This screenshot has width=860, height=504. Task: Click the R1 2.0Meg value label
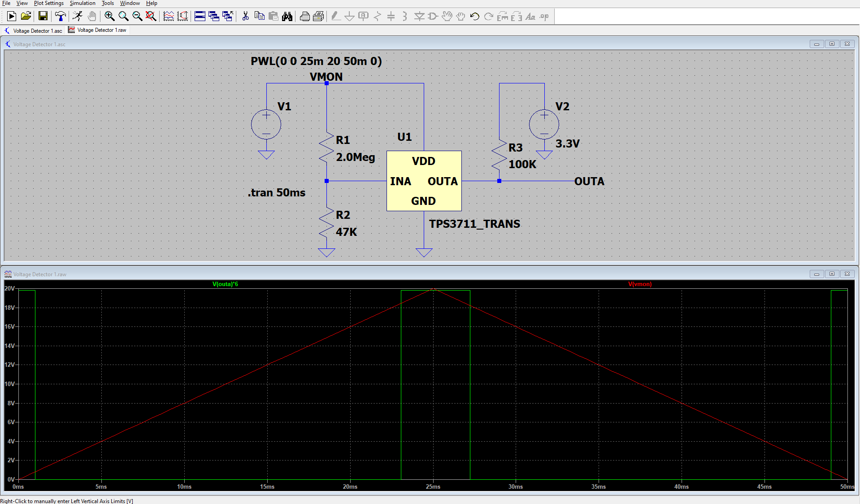pyautogui.click(x=355, y=157)
